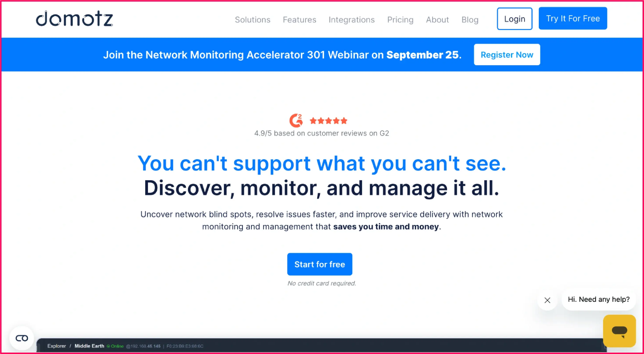The image size is (644, 354).
Task: Open the Solutions dropdown menu
Action: pyautogui.click(x=252, y=20)
